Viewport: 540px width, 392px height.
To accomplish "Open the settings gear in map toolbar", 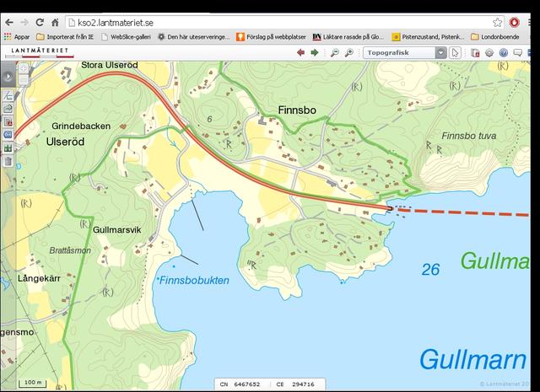I will [x=489, y=52].
